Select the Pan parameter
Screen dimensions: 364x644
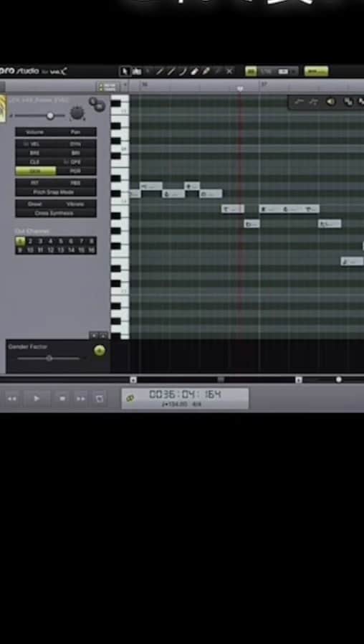(x=75, y=132)
